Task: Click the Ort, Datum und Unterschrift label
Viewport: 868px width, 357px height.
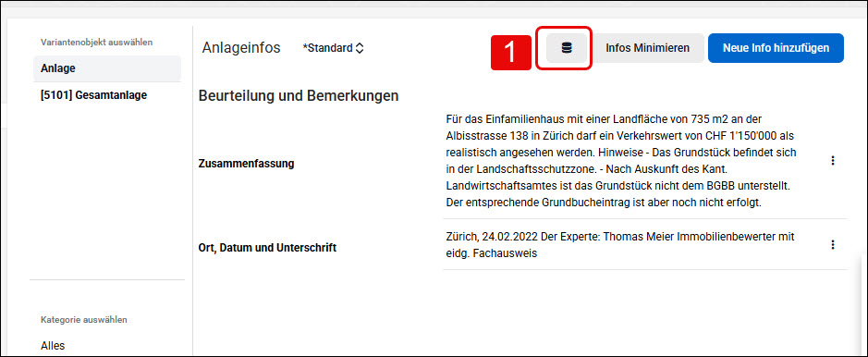Action: [x=267, y=248]
